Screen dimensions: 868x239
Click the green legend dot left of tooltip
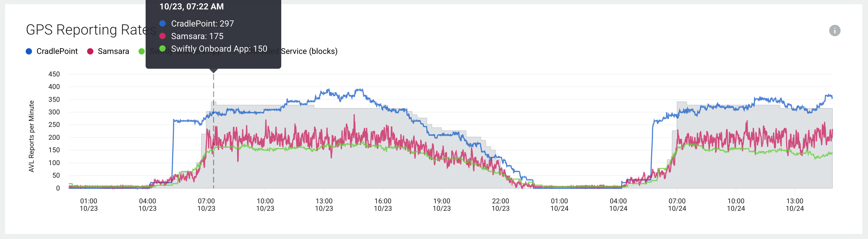tap(142, 51)
